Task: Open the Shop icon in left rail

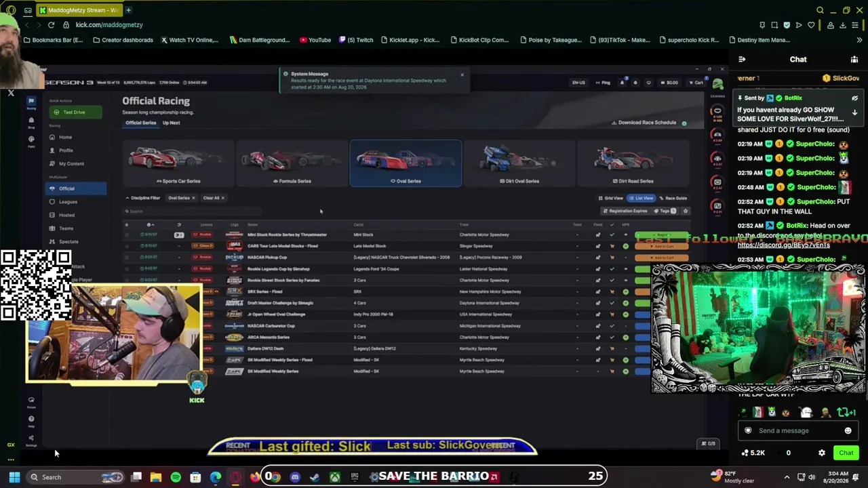Action: [x=31, y=121]
